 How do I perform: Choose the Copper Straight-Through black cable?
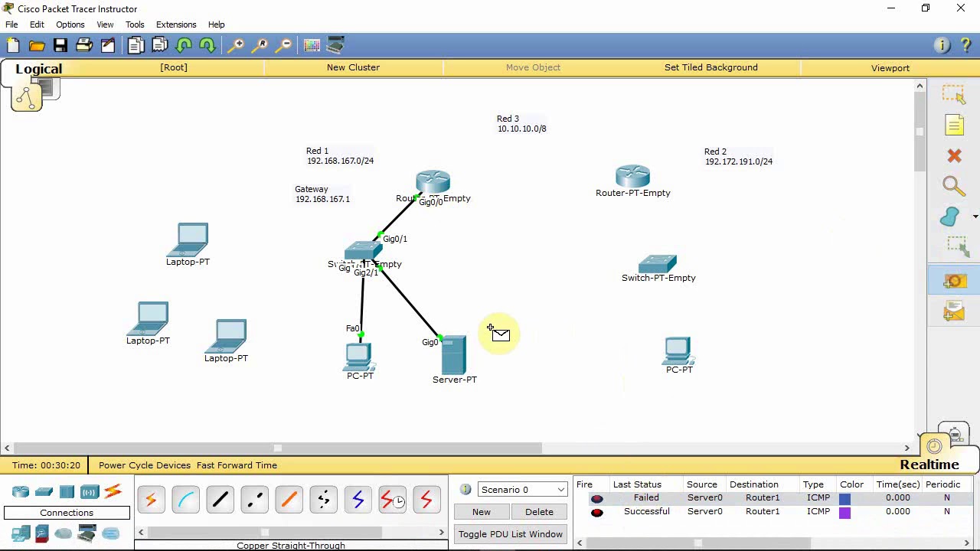point(220,500)
